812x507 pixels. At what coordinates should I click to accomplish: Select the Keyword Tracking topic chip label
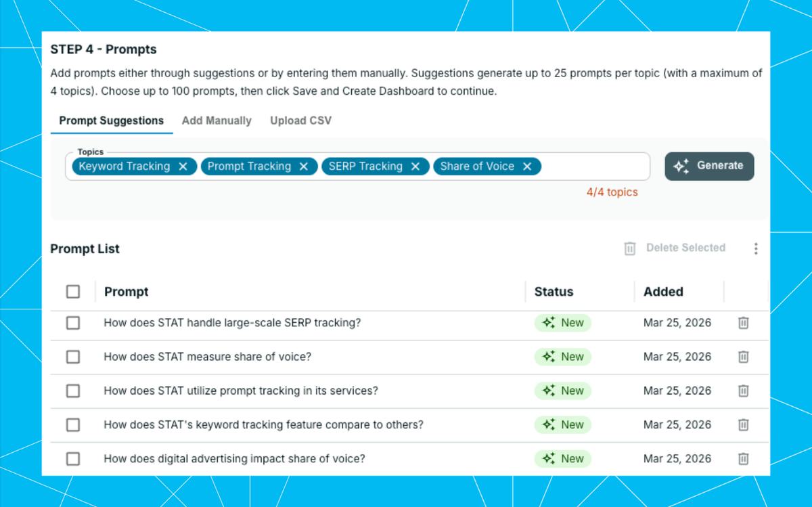point(125,167)
